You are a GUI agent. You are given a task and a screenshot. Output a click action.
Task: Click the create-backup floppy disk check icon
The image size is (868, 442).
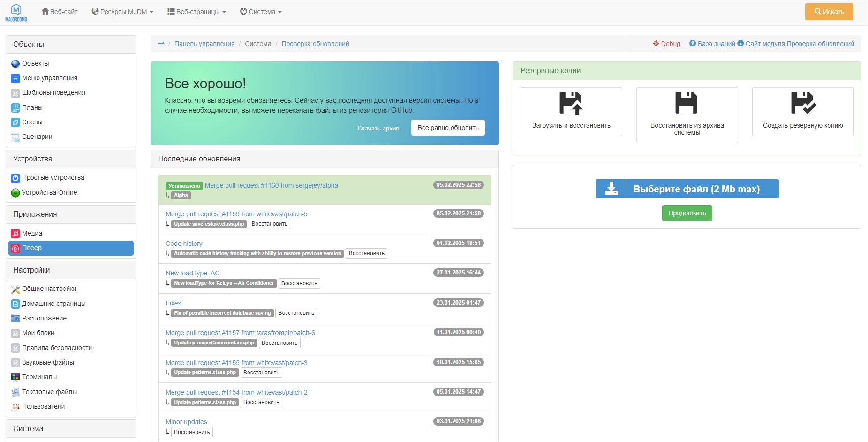(803, 103)
